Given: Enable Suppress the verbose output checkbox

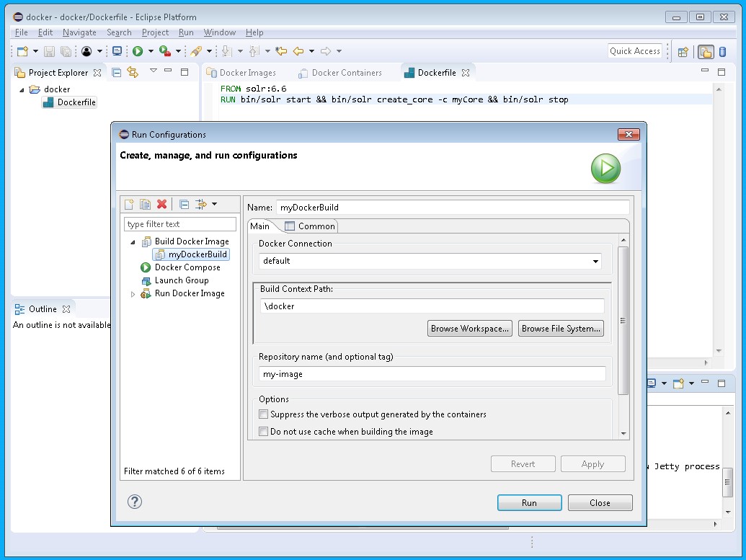Looking at the screenshot, I should point(264,414).
